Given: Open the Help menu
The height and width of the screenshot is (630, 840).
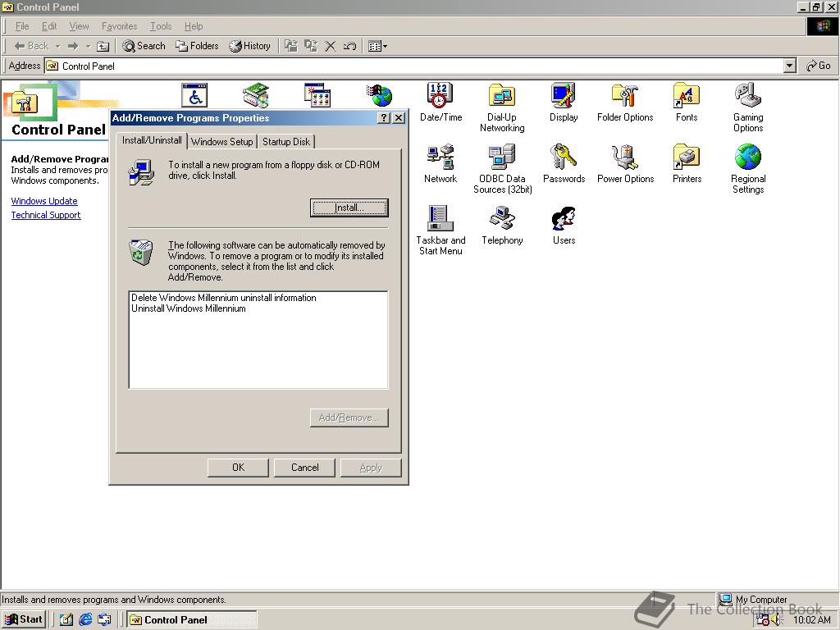Looking at the screenshot, I should [x=194, y=26].
